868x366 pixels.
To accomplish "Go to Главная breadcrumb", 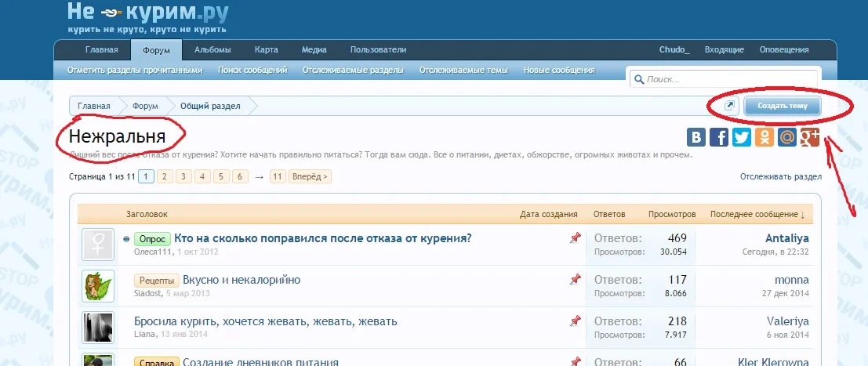I will click(93, 106).
